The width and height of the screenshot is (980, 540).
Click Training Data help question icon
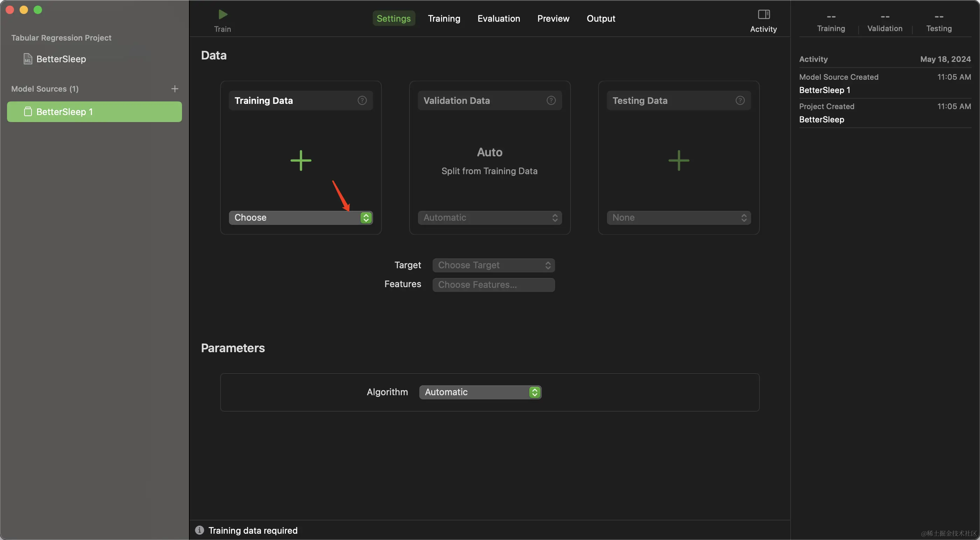(362, 100)
